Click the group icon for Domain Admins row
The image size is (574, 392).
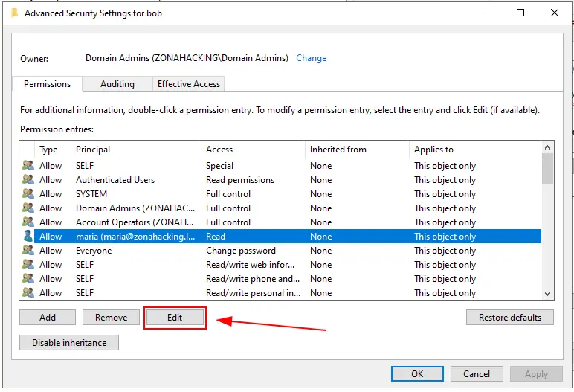[x=28, y=208]
